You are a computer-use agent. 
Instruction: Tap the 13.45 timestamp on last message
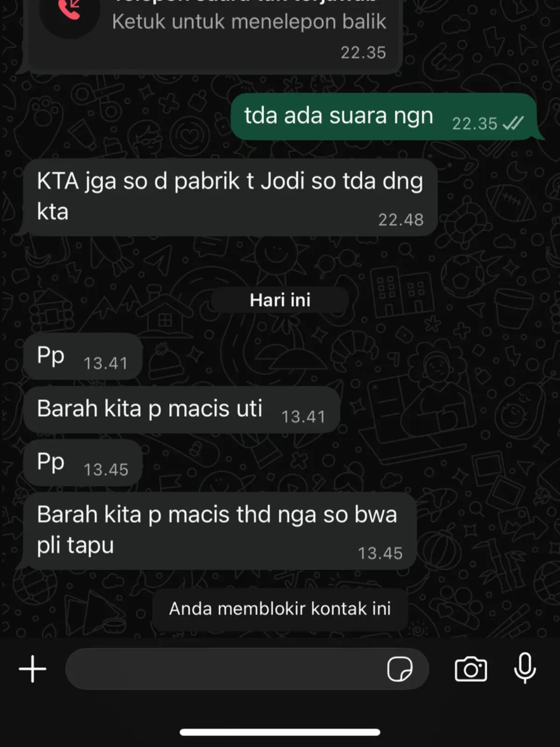(x=380, y=553)
